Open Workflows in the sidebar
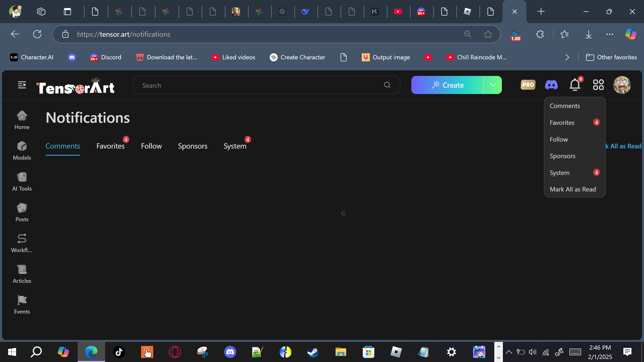 pos(22,243)
